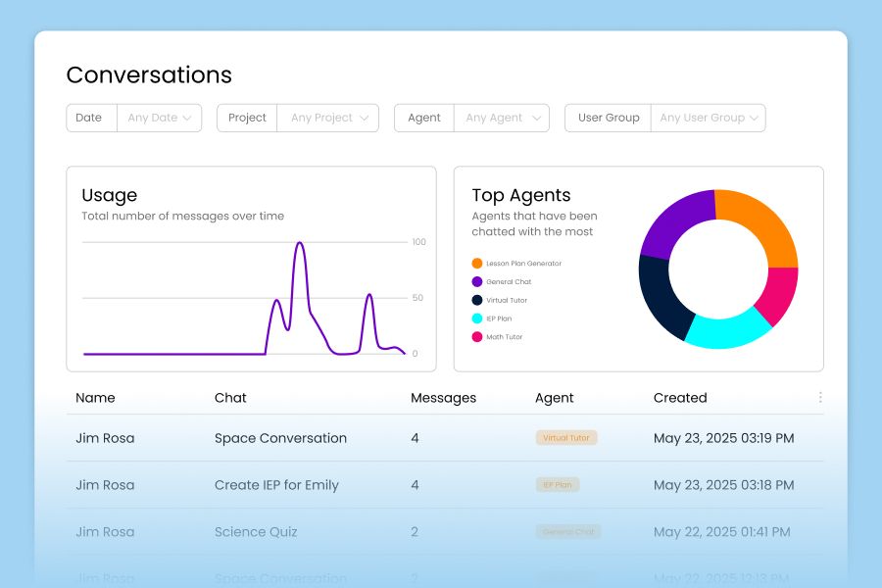Viewport: 882px width, 588px height.
Task: Click the Created column header
Action: click(x=680, y=398)
